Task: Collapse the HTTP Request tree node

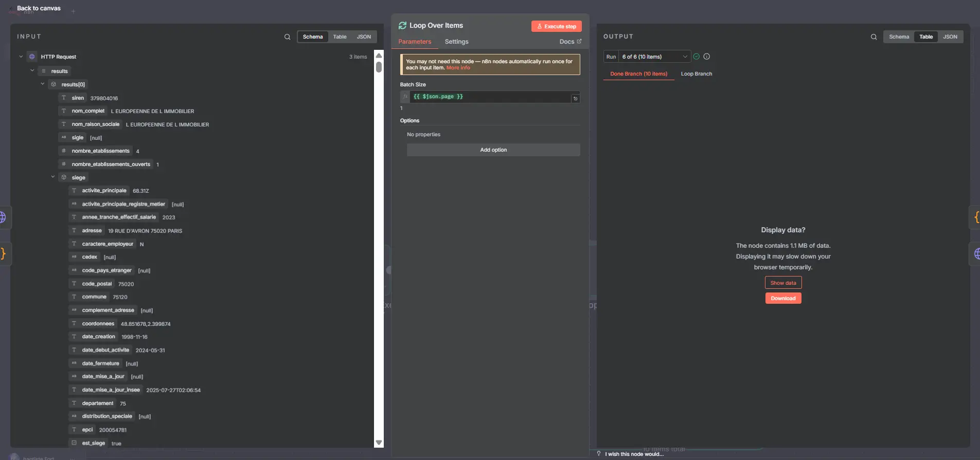Action: coord(21,57)
